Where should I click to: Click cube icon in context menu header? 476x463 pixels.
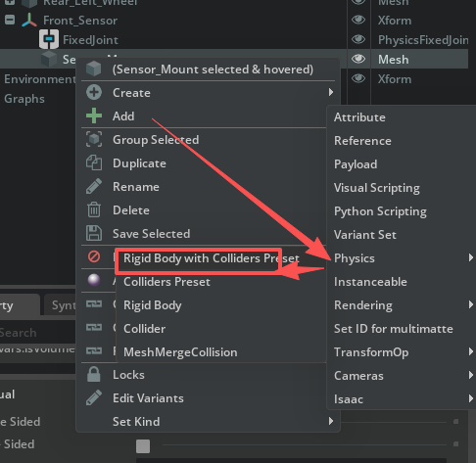click(94, 69)
